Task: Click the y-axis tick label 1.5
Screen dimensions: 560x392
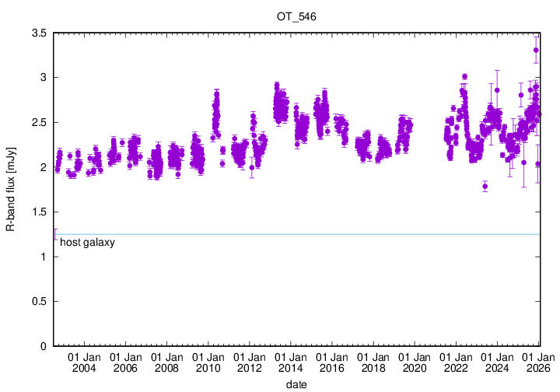Action: click(38, 212)
